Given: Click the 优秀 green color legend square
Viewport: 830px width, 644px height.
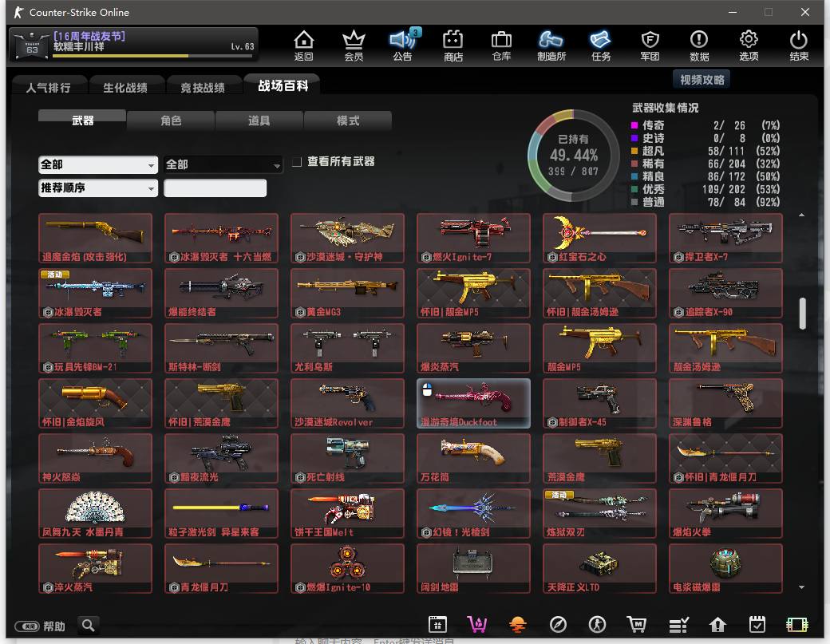Looking at the screenshot, I should (634, 189).
